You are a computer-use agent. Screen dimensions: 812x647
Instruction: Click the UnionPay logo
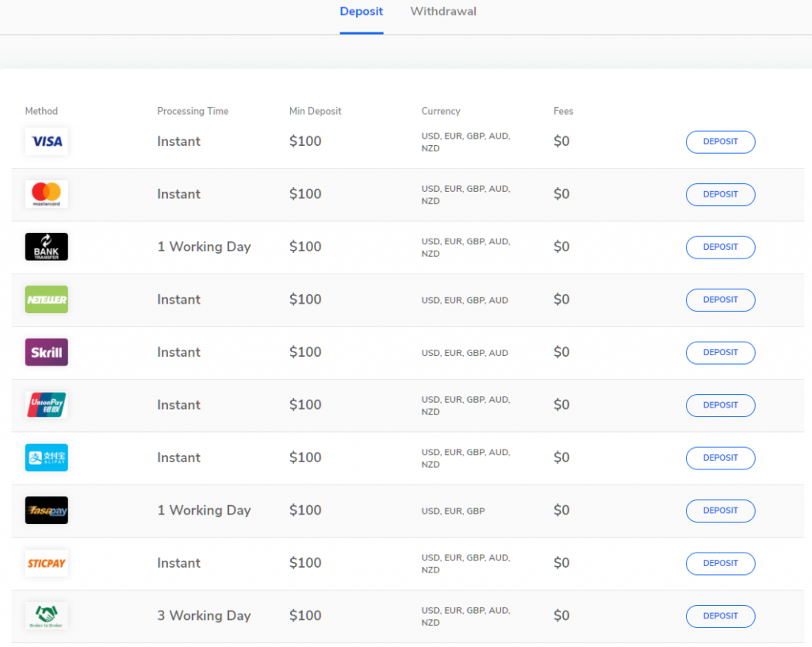(47, 404)
